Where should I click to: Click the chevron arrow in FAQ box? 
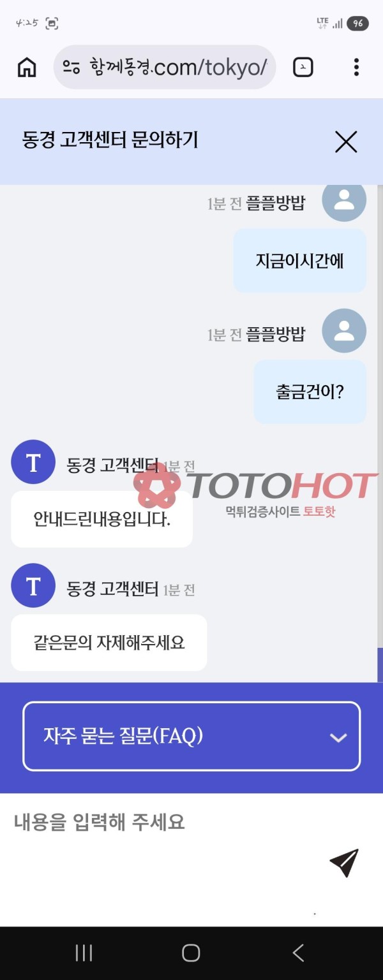338,738
